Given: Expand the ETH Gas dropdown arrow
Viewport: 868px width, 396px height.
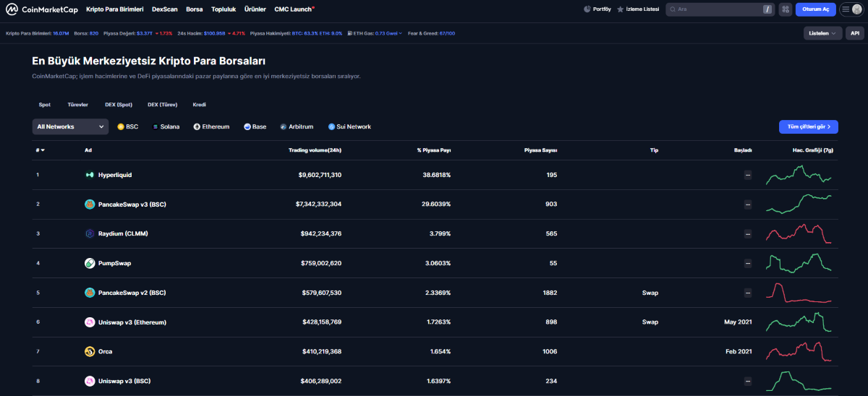Looking at the screenshot, I should (x=401, y=33).
